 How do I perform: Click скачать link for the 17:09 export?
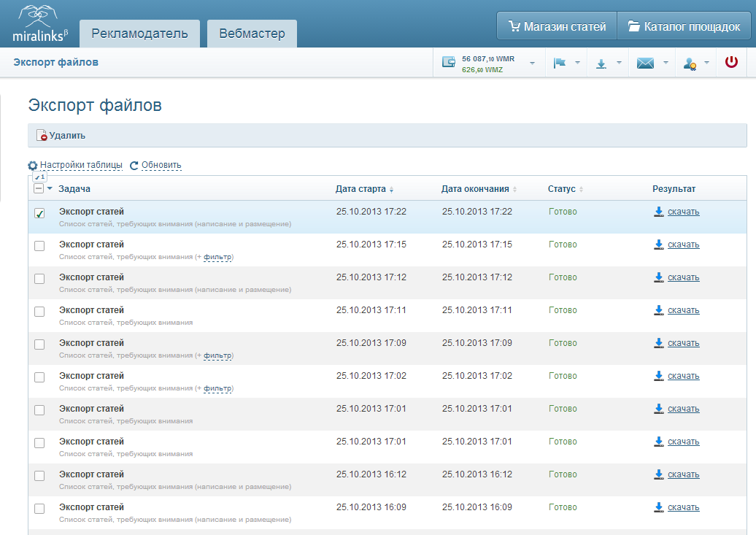(x=683, y=343)
